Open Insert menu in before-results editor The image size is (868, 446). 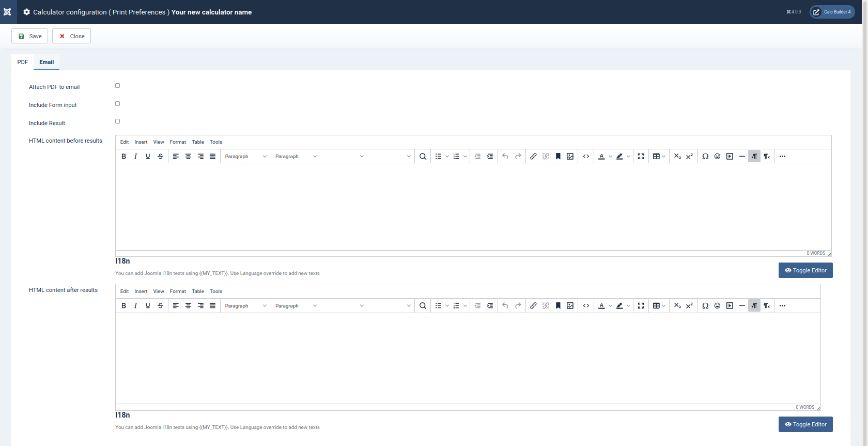141,142
